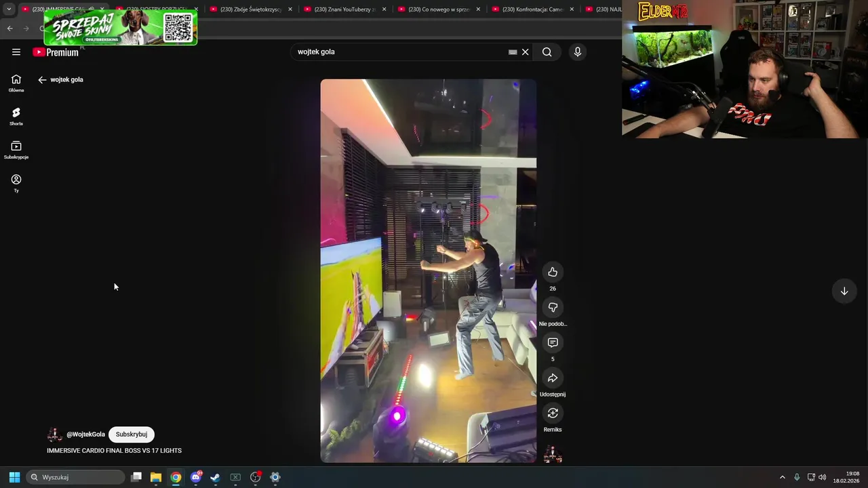Start voice search with the microphone

coord(578,52)
